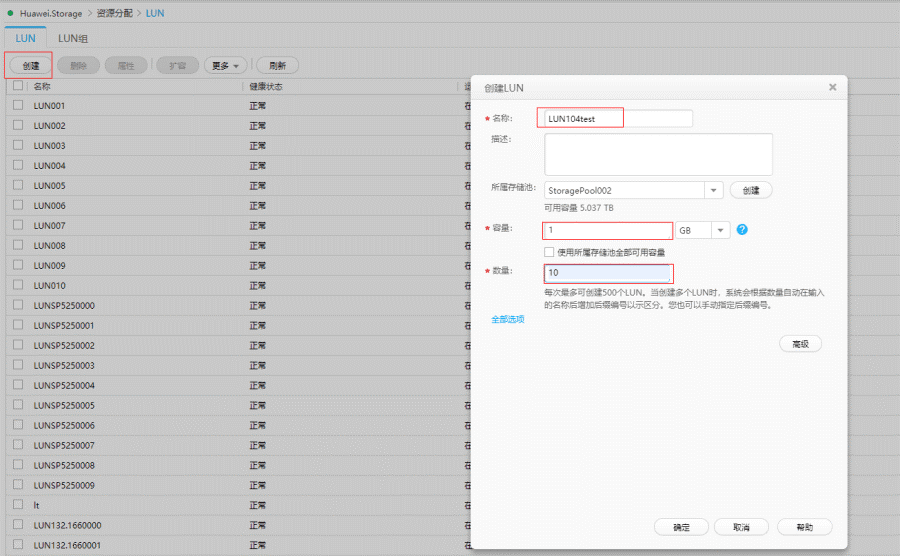Switch to the LUN组 tab
This screenshot has width=900, height=556.
coord(73,37)
